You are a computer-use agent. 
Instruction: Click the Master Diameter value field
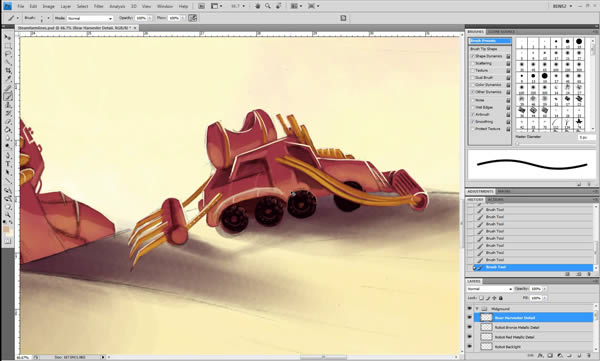point(587,137)
